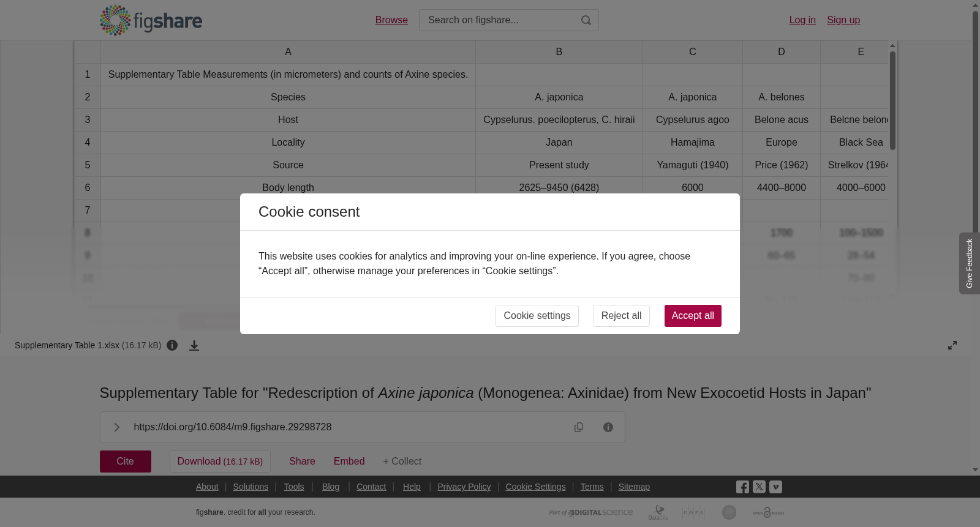Click cell "2625–9450 (6428)"

559,187
